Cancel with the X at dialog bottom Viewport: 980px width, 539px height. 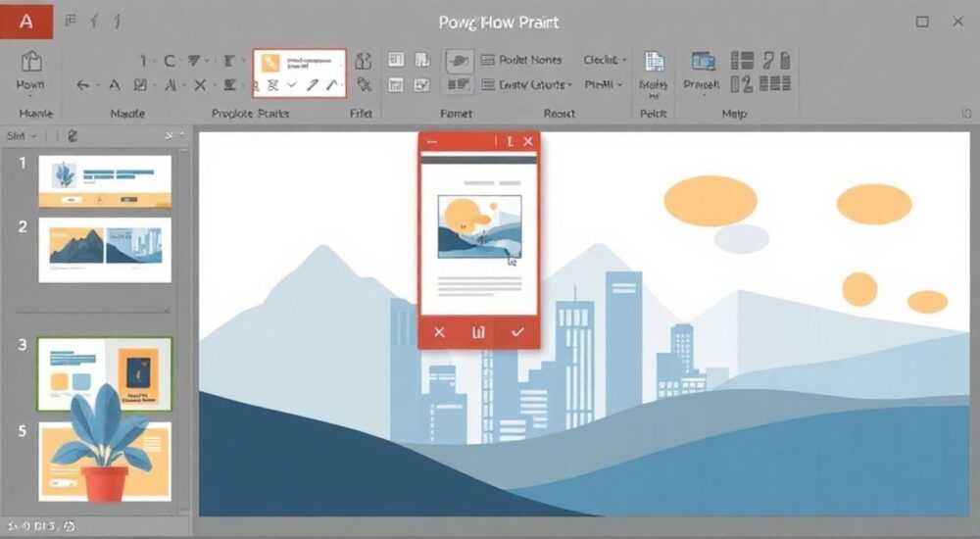coord(439,332)
